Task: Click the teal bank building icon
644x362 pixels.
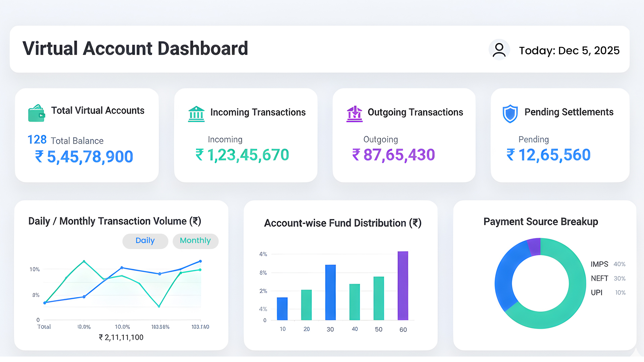Action: 196,114
